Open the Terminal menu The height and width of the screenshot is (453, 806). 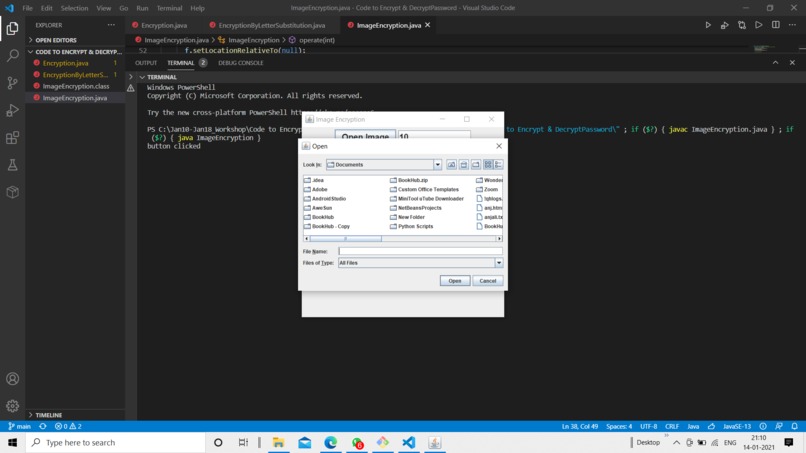click(169, 8)
